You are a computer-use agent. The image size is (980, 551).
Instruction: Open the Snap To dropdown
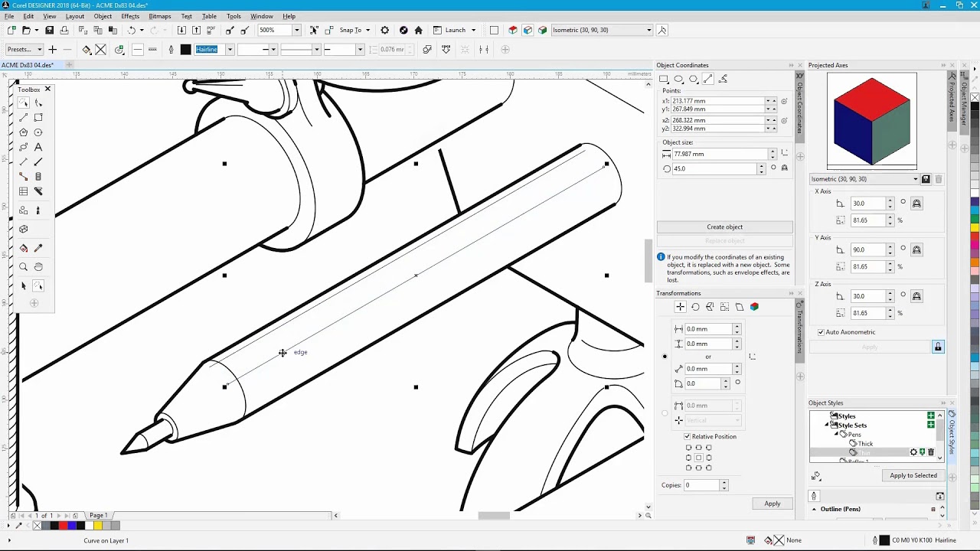pos(367,31)
